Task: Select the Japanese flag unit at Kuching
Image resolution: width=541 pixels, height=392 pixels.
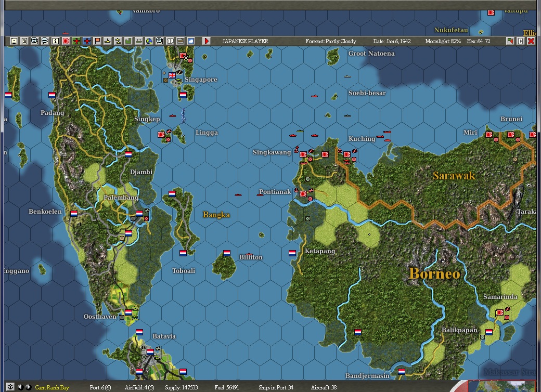Action: 347,154
